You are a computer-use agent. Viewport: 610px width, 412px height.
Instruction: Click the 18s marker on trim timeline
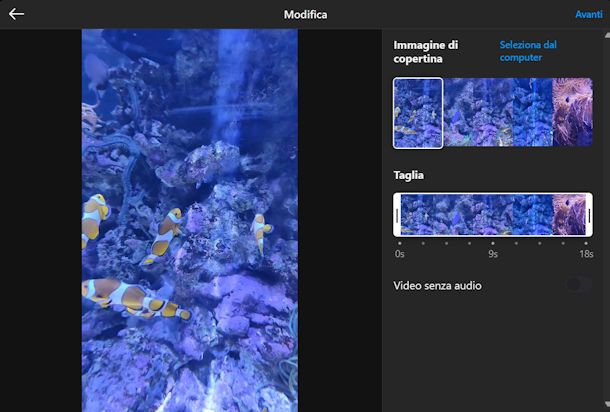pos(586,254)
